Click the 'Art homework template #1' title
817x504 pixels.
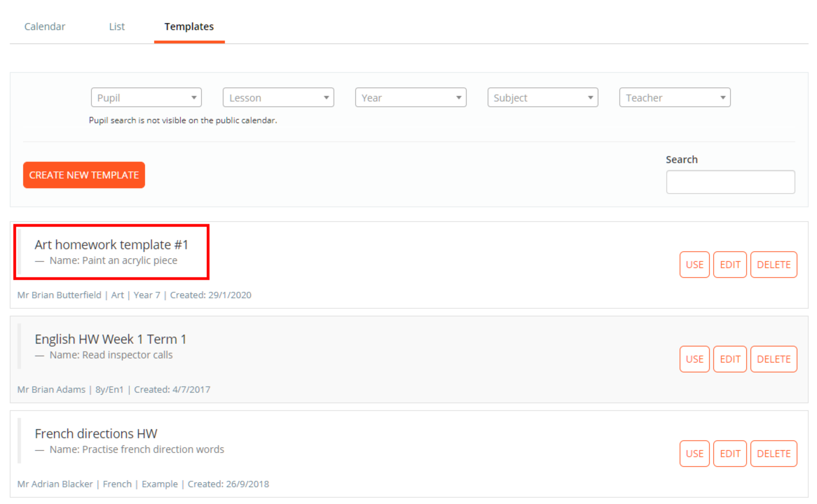(111, 245)
